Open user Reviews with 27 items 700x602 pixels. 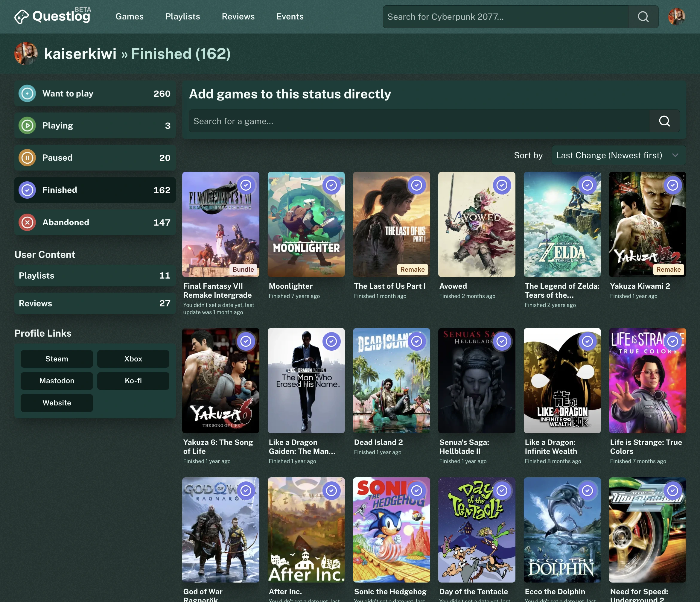click(x=95, y=303)
